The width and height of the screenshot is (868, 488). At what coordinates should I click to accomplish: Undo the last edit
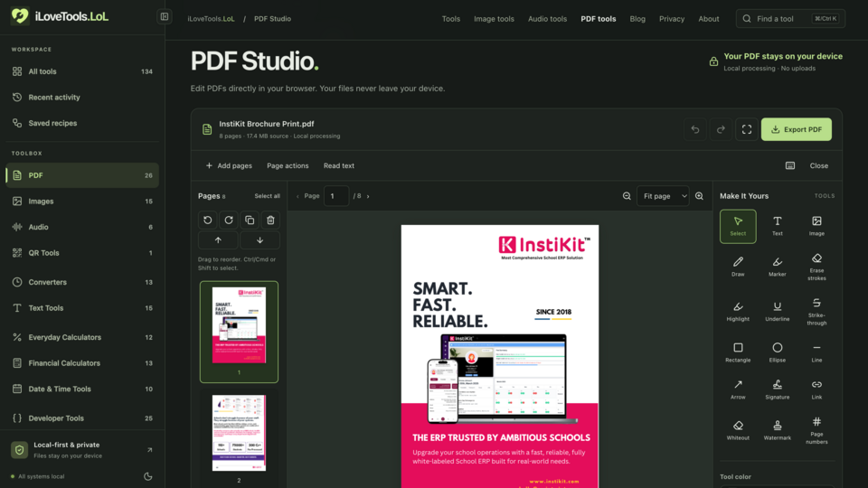694,129
